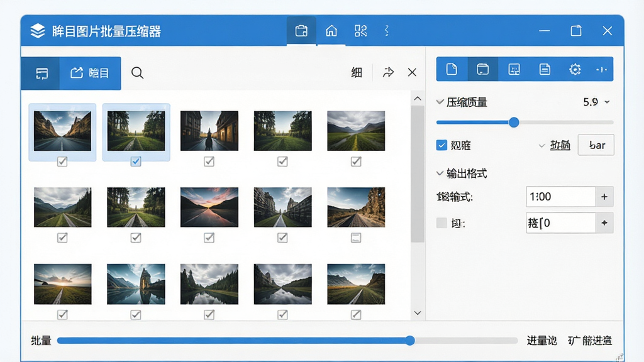Screen dimensions: 644x362
Task: Click the 'bar' button
Action: point(596,145)
